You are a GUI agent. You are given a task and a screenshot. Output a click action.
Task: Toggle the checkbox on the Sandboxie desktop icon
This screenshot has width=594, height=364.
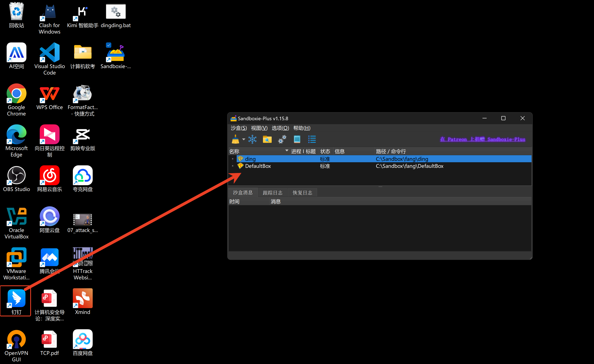pyautogui.click(x=109, y=45)
